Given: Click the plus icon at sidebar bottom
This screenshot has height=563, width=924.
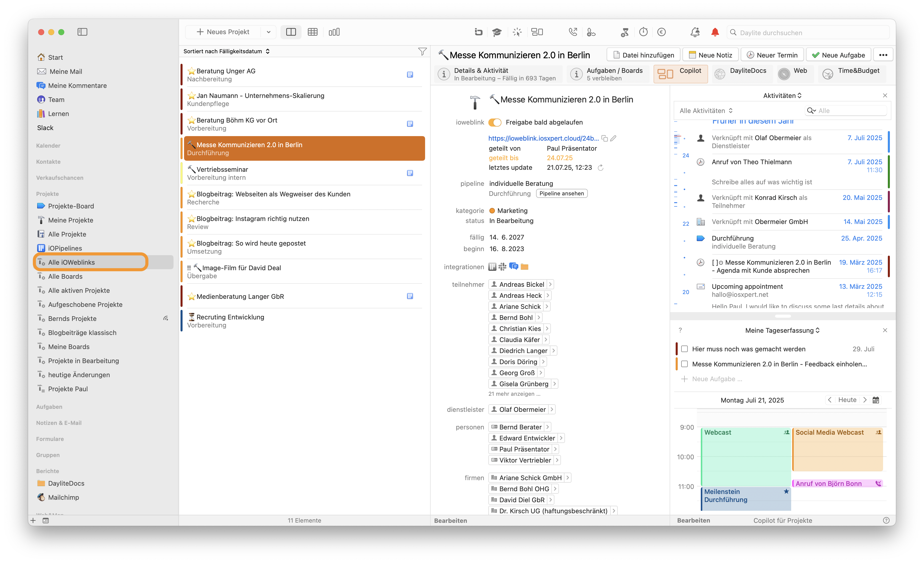Looking at the screenshot, I should pyautogui.click(x=33, y=520).
